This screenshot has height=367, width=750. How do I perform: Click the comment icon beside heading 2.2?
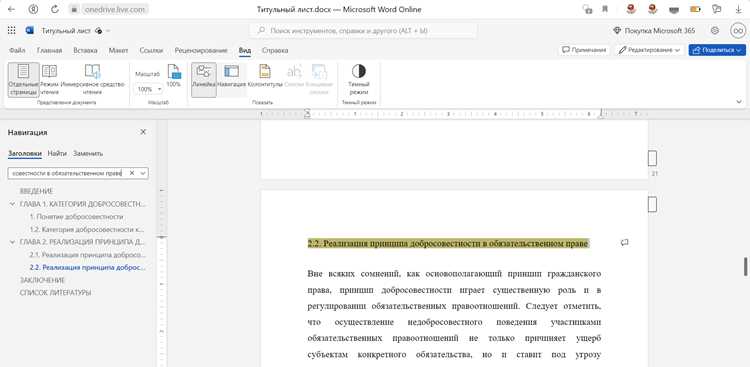pos(624,243)
